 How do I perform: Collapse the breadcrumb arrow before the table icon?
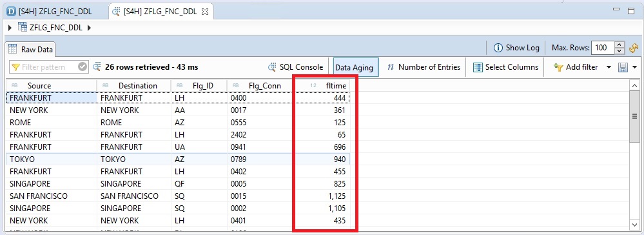[x=10, y=28]
